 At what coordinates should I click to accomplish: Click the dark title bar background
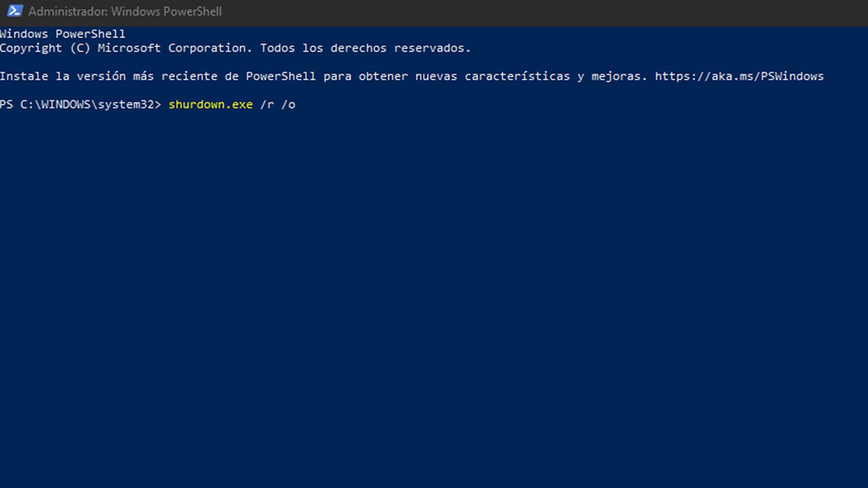click(x=542, y=11)
